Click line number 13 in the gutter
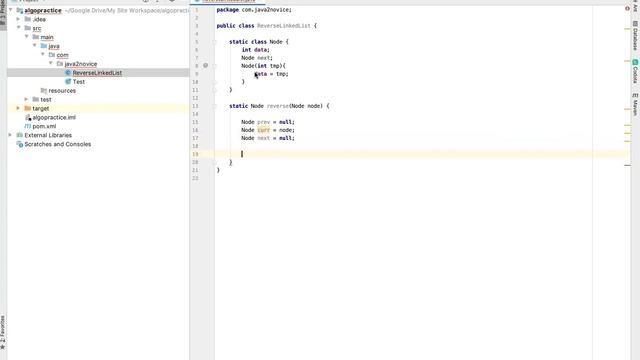 point(195,106)
